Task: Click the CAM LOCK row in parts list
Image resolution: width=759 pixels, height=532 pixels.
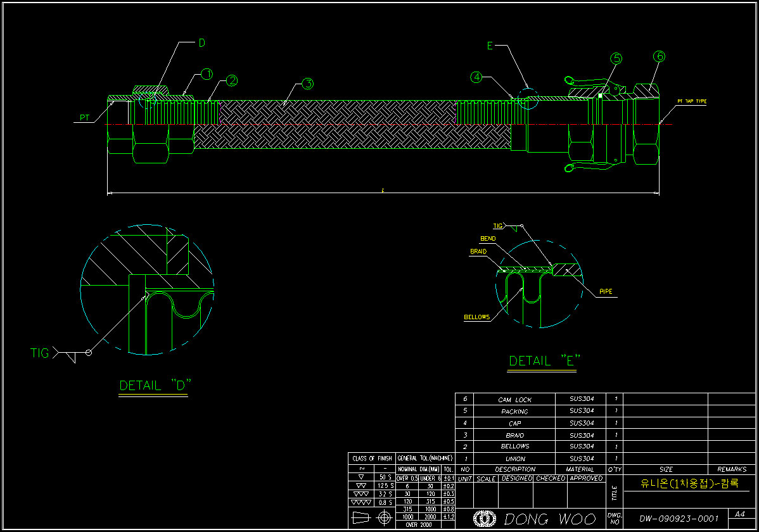Action: tap(514, 400)
